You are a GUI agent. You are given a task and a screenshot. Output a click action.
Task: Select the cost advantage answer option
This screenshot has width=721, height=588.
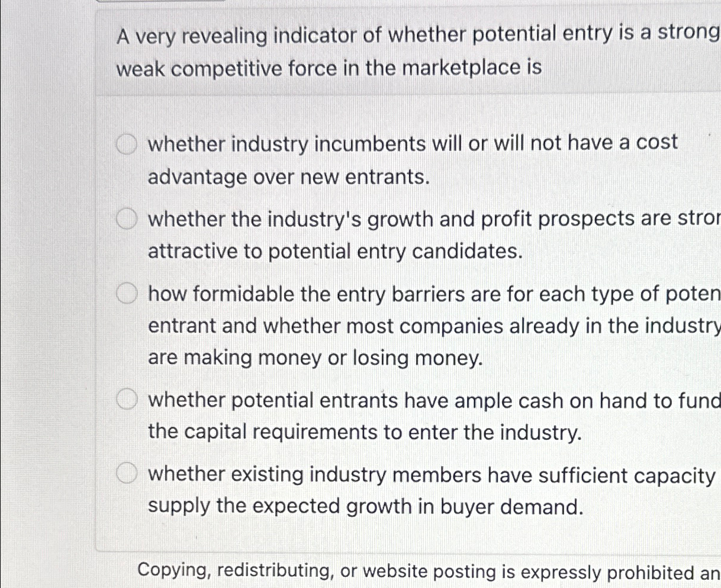127,144
